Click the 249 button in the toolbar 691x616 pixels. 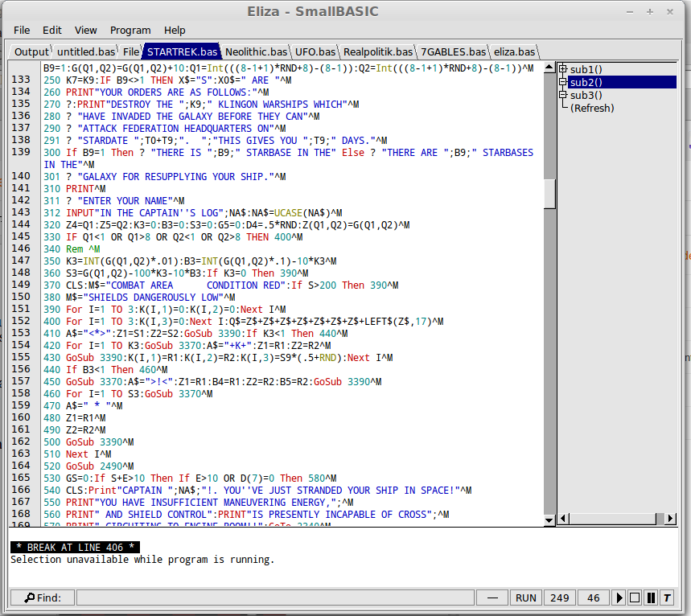560,598
